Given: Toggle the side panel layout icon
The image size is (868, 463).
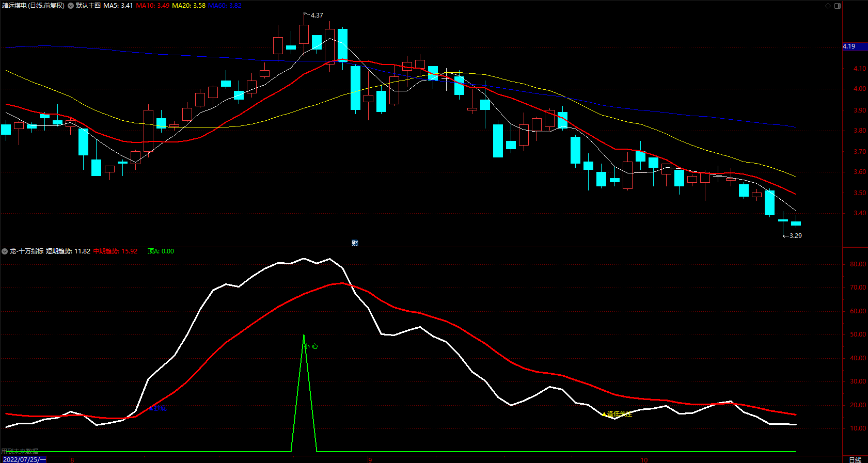Looking at the screenshot, I should tap(838, 6).
